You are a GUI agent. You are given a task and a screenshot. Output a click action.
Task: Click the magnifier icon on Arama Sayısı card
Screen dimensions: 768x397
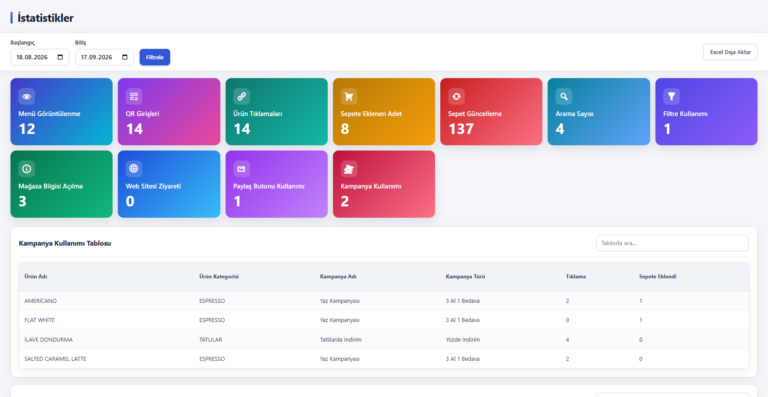tap(564, 96)
